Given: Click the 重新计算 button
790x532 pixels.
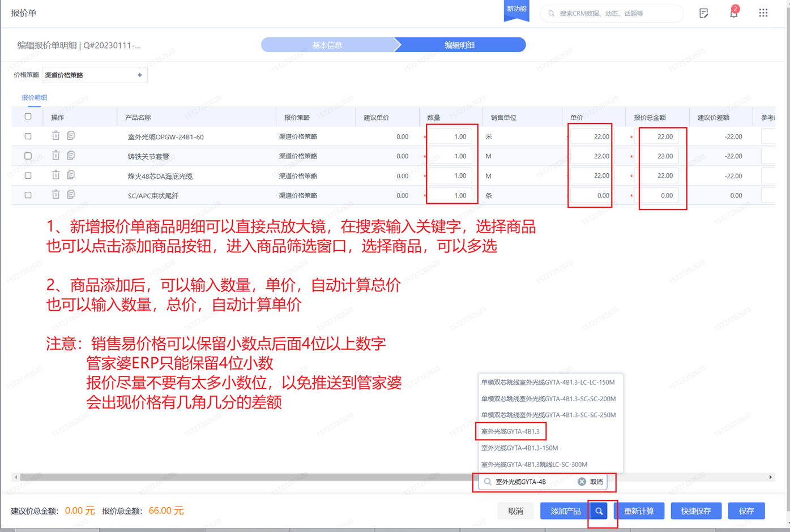Looking at the screenshot, I should 639,511.
